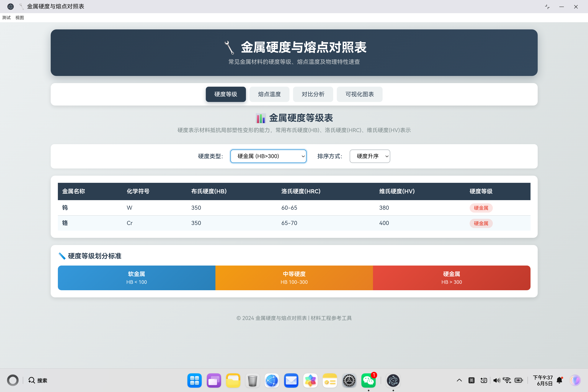Image resolution: width=588 pixels, height=392 pixels.
Task: Open the yellow notes app in the dock
Action: tap(330, 381)
